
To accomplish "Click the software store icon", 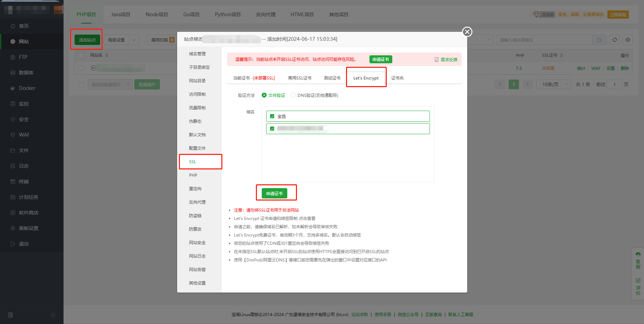I will pos(13,213).
